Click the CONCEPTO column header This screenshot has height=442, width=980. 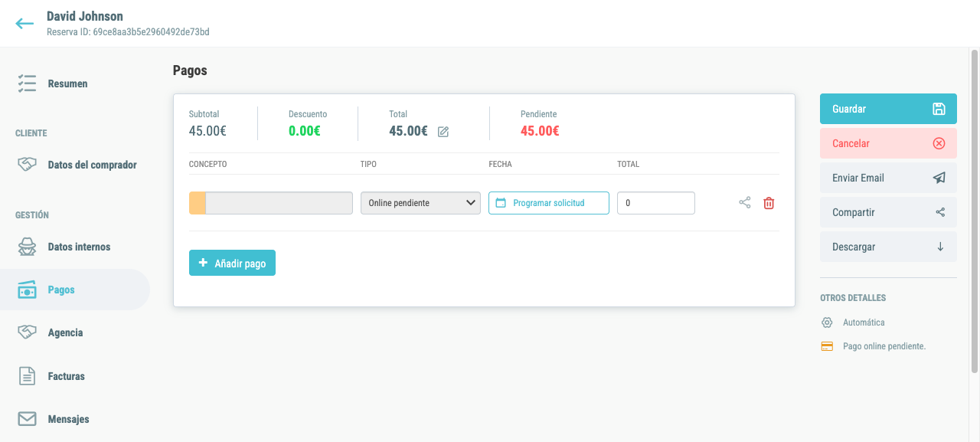(208, 165)
